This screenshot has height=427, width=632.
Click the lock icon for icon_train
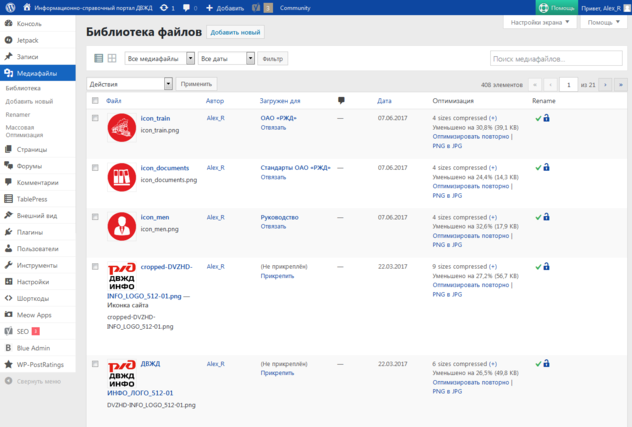click(x=546, y=118)
